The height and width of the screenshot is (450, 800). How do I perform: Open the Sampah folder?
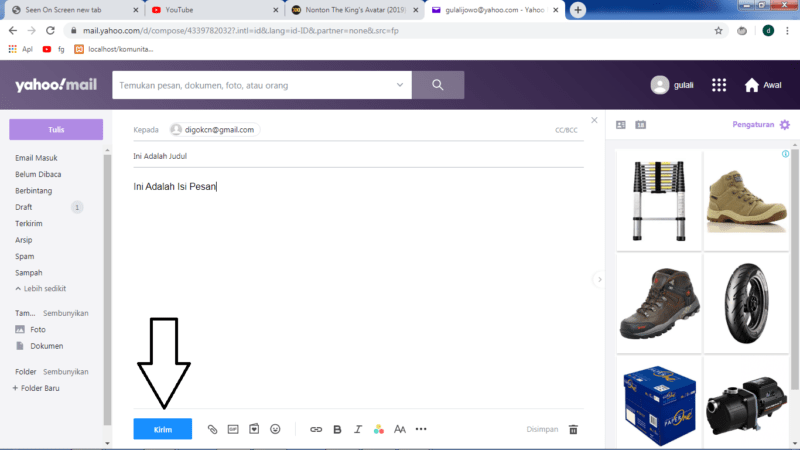click(x=29, y=272)
